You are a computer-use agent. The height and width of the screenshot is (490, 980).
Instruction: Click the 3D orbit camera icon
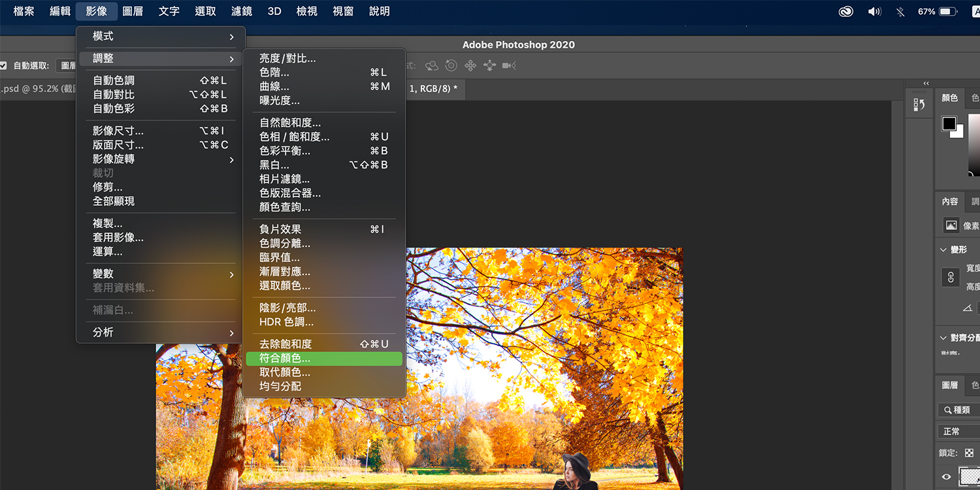(432, 65)
